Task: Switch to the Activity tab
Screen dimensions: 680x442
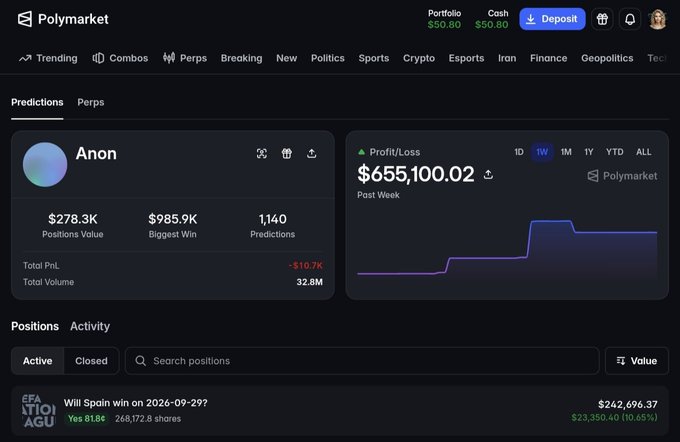Action: (x=90, y=326)
